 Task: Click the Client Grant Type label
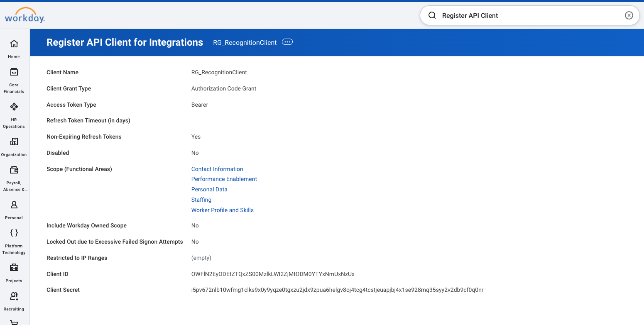69,88
